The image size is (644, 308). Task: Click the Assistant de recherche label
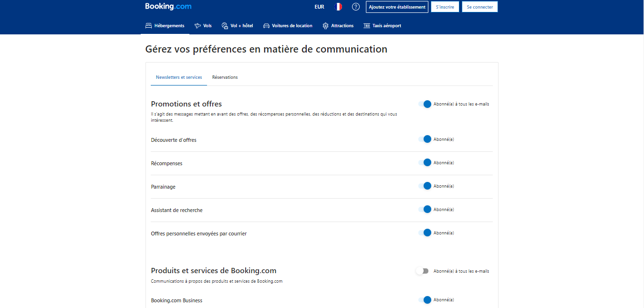pos(177,210)
